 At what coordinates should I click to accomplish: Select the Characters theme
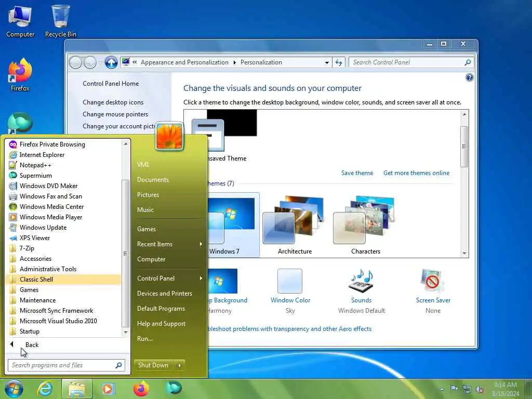(365, 225)
